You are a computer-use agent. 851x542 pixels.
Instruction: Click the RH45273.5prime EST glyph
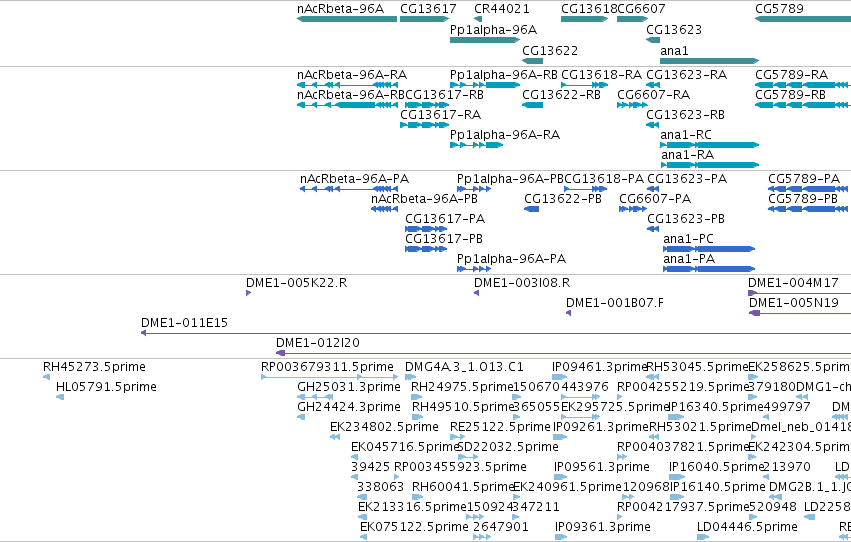coord(46,378)
